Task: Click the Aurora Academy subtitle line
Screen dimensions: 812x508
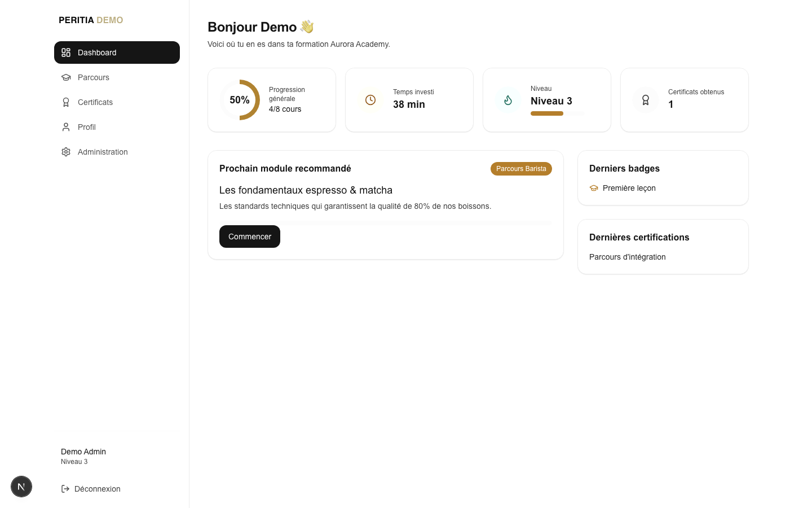Action: tap(299, 44)
